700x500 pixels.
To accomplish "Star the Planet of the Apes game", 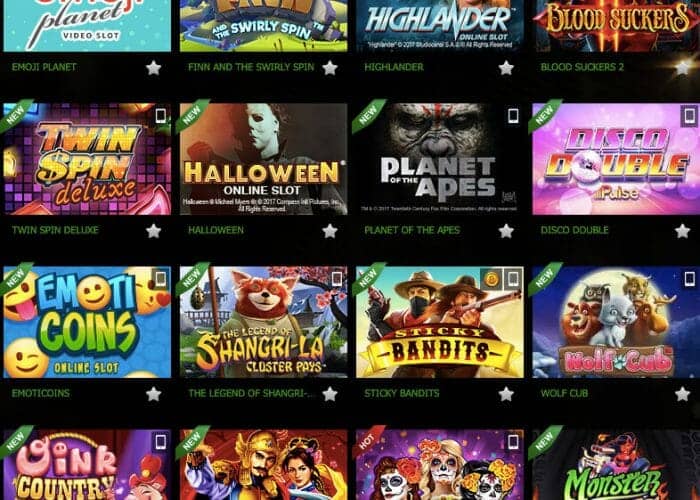I will pos(506,231).
